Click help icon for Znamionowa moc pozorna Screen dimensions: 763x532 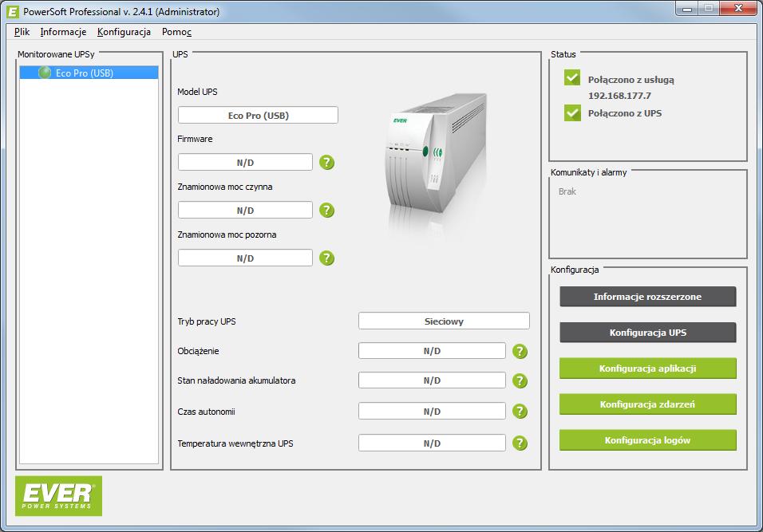click(326, 258)
